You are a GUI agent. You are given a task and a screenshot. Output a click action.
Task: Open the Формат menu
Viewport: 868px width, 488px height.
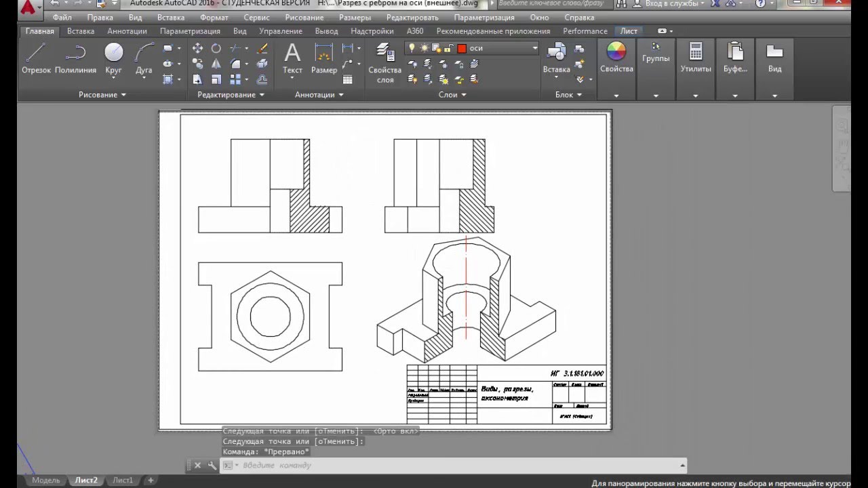[214, 18]
